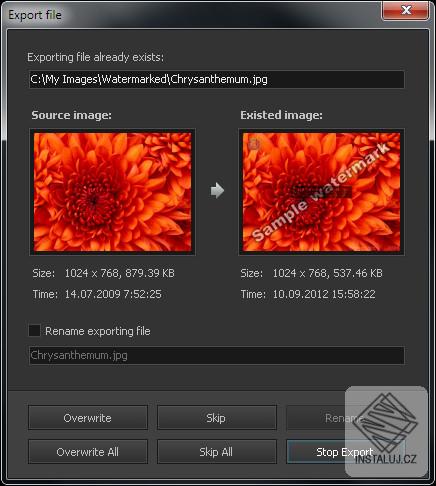Select the Source image thumbnail
436x486 pixels.
[x=112, y=192]
